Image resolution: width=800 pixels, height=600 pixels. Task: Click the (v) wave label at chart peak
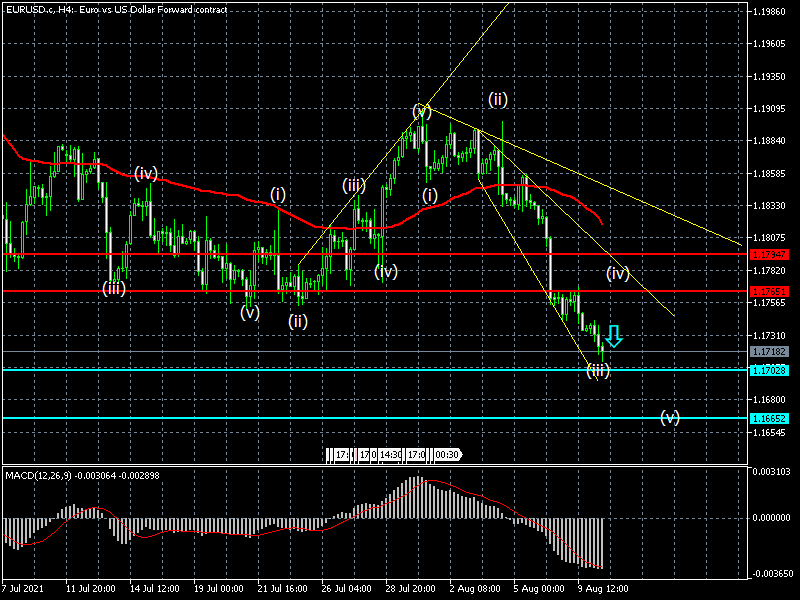point(421,110)
